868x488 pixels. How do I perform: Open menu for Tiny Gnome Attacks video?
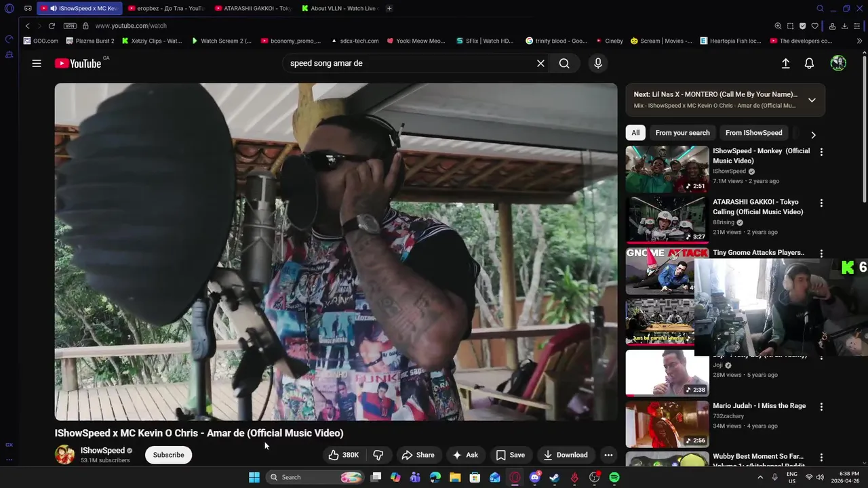click(821, 253)
